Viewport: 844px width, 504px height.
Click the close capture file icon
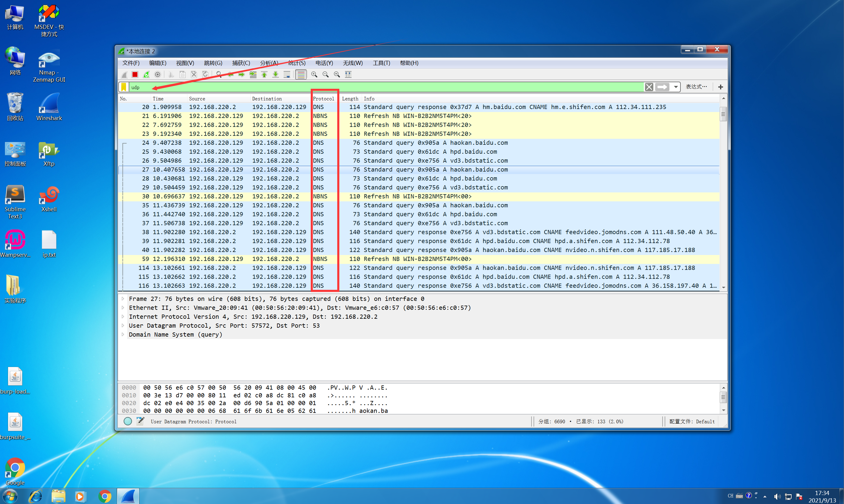pos(194,75)
